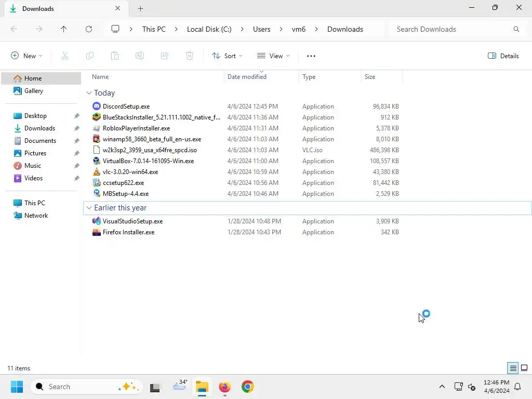Refresh the Downloads folder view
This screenshot has width=532, height=399.
pos(89,29)
